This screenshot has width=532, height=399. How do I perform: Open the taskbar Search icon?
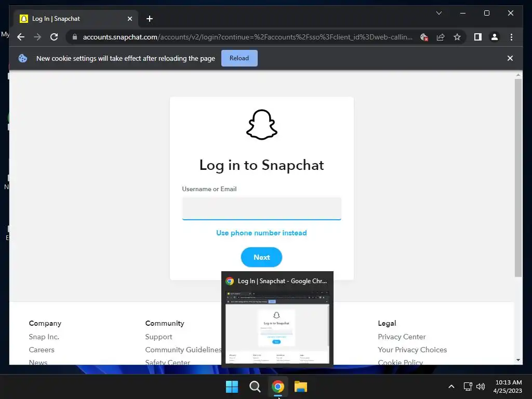click(x=255, y=387)
